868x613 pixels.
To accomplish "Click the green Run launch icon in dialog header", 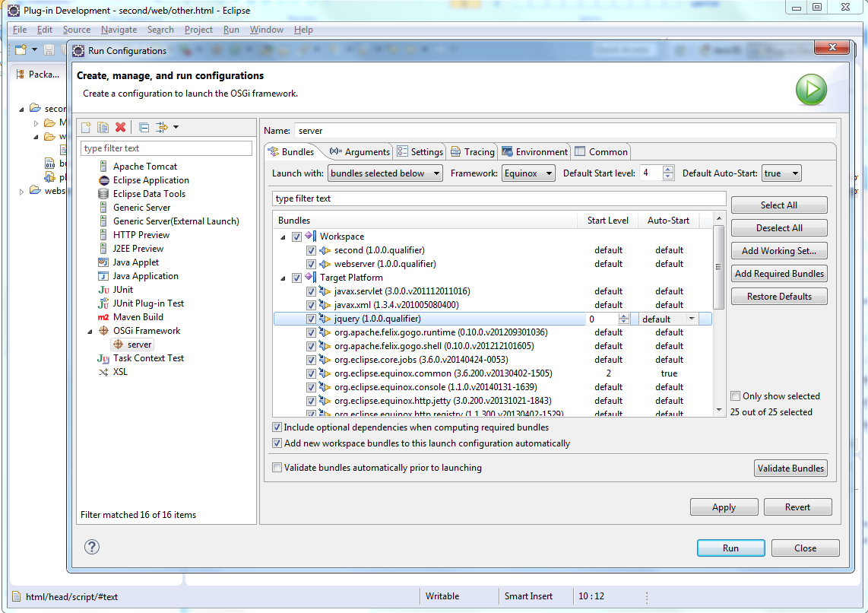I will click(x=811, y=90).
